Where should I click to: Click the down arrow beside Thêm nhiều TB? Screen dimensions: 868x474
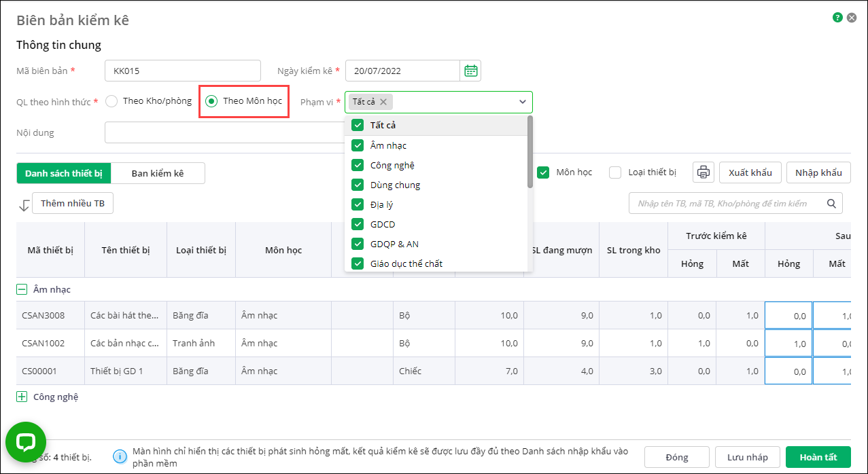24,204
